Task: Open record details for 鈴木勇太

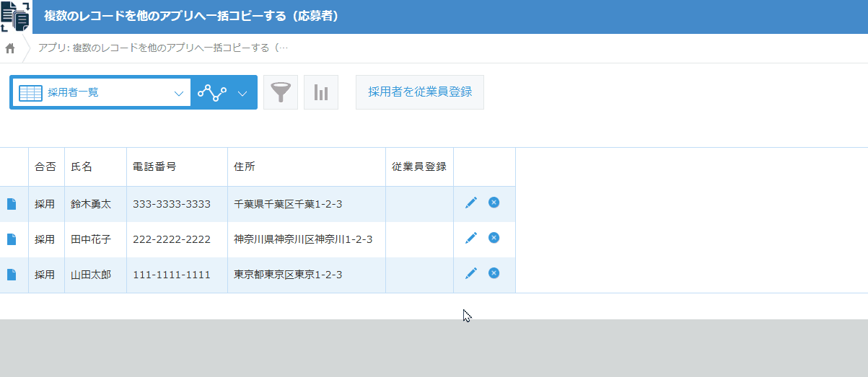Action: (x=12, y=204)
